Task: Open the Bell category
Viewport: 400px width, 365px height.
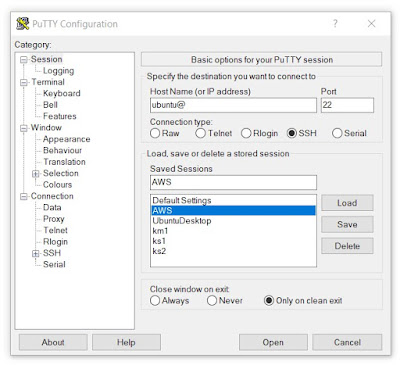Action: click(50, 105)
